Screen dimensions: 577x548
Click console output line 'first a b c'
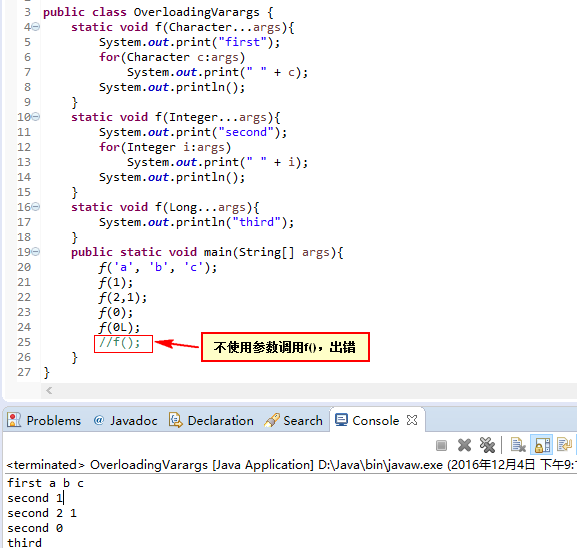point(45,483)
